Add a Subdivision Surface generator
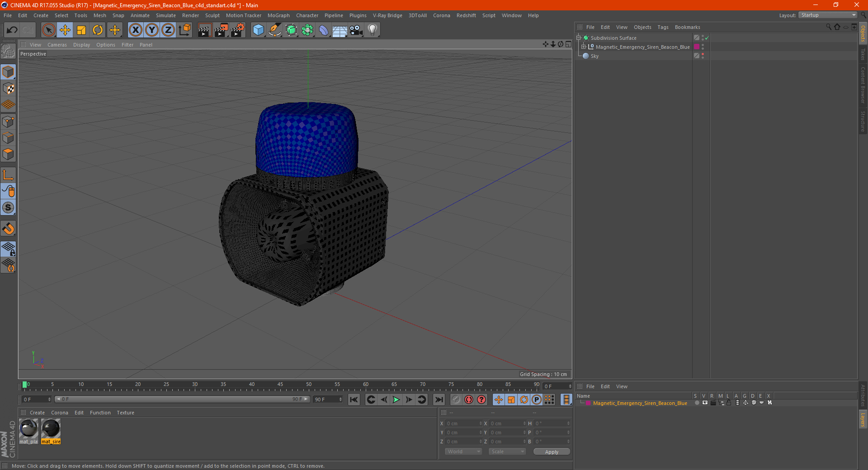This screenshot has width=868, height=470. (x=291, y=30)
